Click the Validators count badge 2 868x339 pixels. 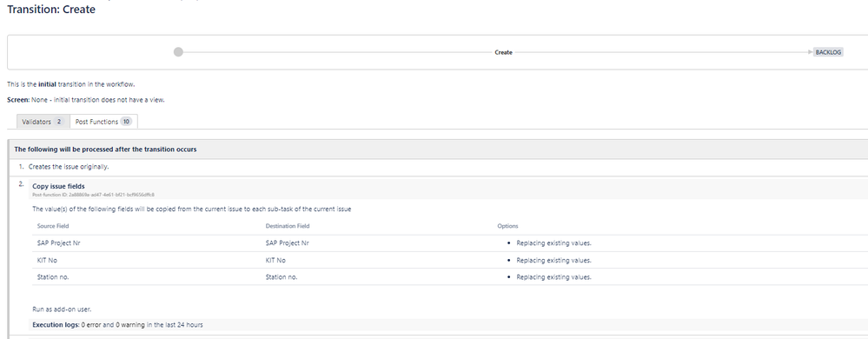59,122
